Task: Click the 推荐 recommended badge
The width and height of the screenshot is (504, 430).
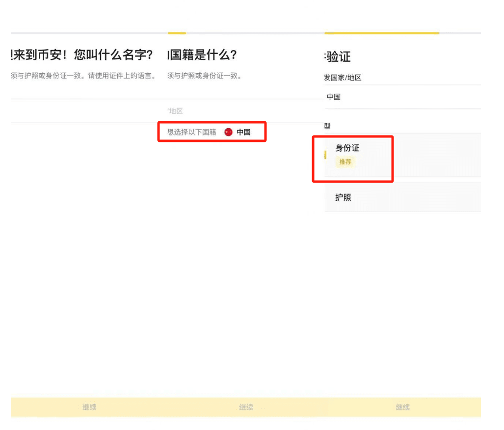Action: pyautogui.click(x=345, y=162)
